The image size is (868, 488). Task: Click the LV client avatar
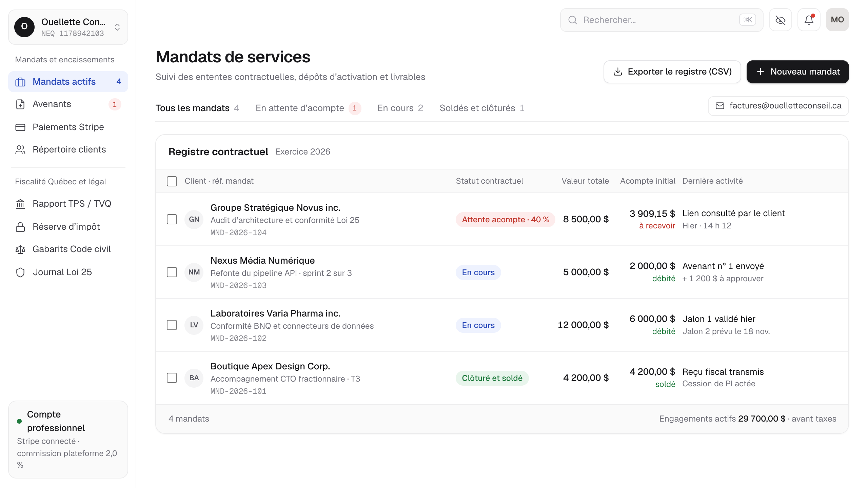tap(194, 325)
